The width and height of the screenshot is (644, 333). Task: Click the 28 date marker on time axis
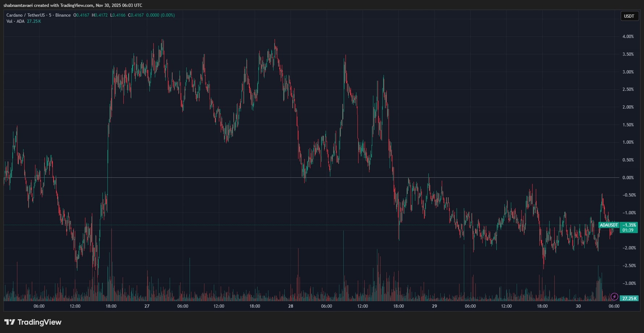point(291,306)
